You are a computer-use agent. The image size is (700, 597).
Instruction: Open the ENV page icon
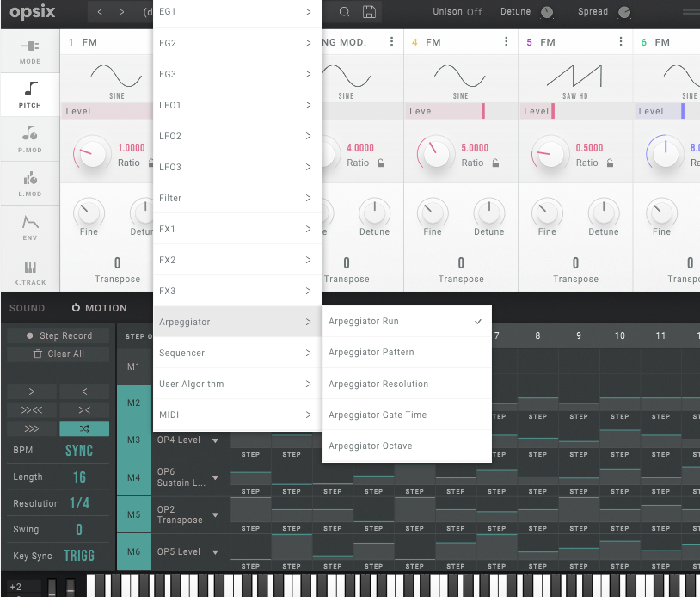tap(30, 227)
